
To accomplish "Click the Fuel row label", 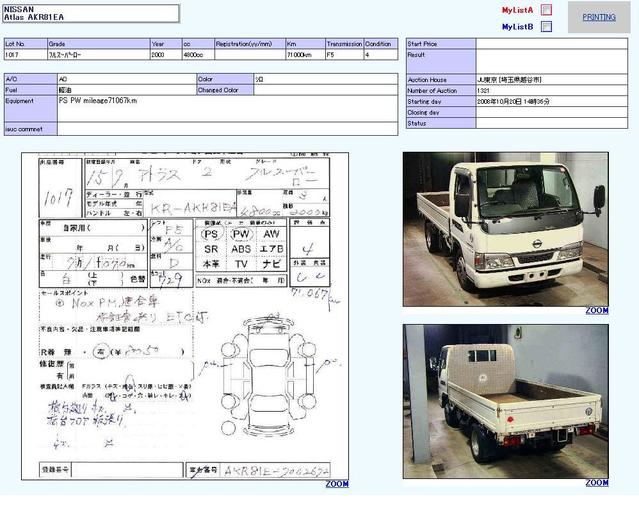I will [x=31, y=90].
